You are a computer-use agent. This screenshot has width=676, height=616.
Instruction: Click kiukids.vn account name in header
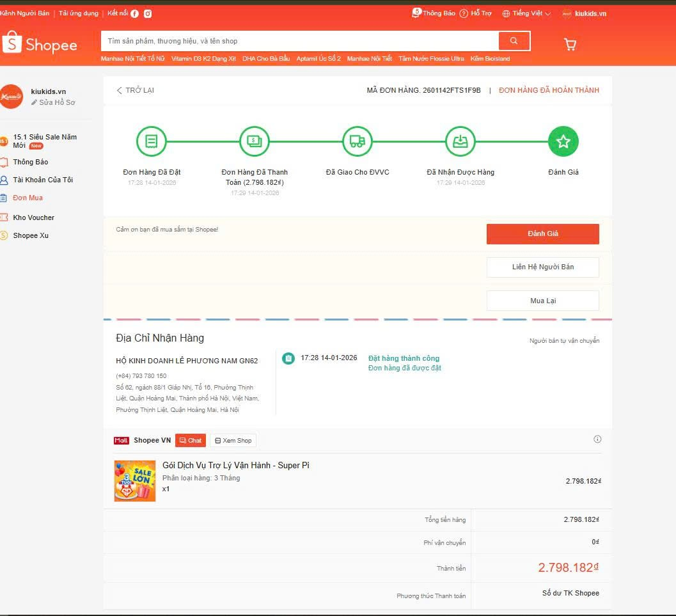[590, 14]
